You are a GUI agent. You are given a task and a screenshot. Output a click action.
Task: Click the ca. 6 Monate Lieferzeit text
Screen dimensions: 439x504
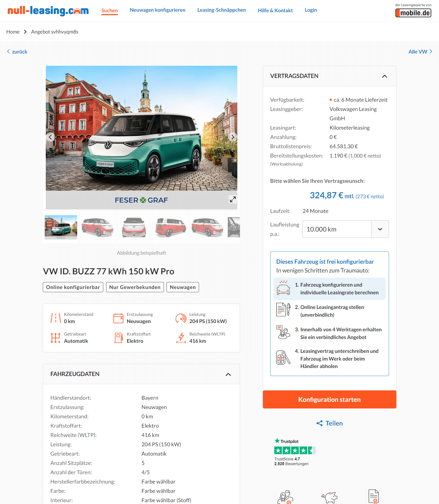coord(361,100)
